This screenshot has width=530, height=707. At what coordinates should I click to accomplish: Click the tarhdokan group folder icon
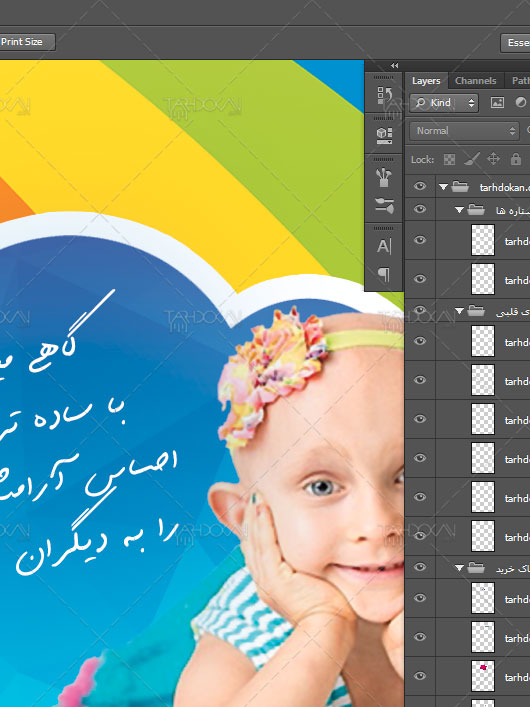460,187
